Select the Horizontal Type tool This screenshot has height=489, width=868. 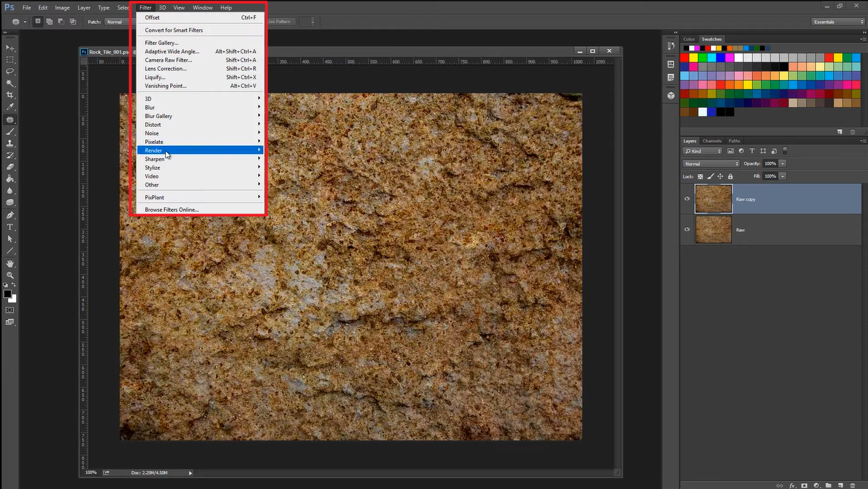click(10, 227)
